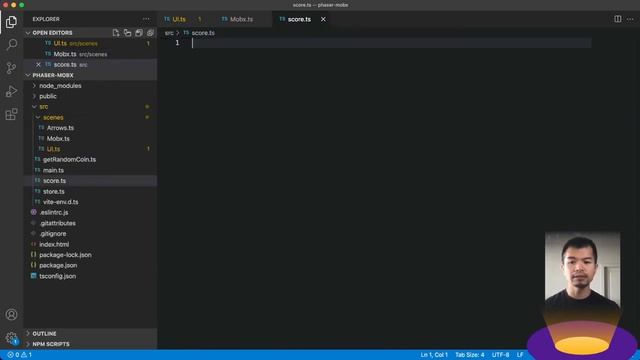640x360 pixels.
Task: Open the Search view in activity bar
Action: pyautogui.click(x=11, y=44)
